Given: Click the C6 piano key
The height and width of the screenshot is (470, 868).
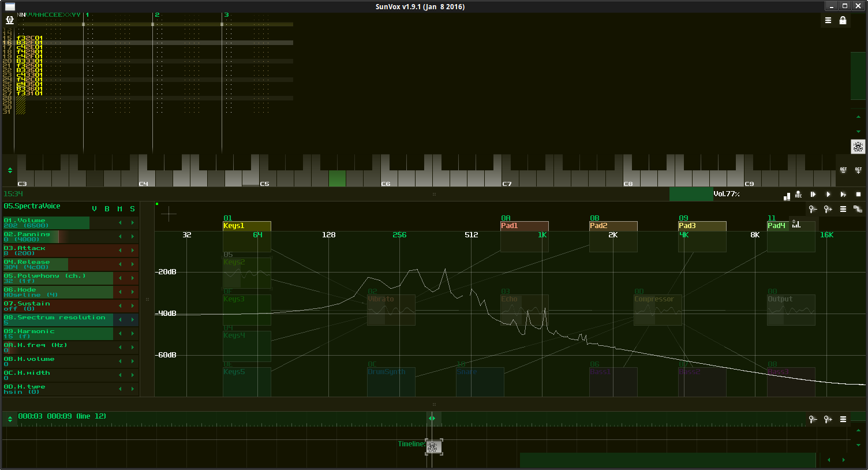Looking at the screenshot, I should tap(389, 178).
